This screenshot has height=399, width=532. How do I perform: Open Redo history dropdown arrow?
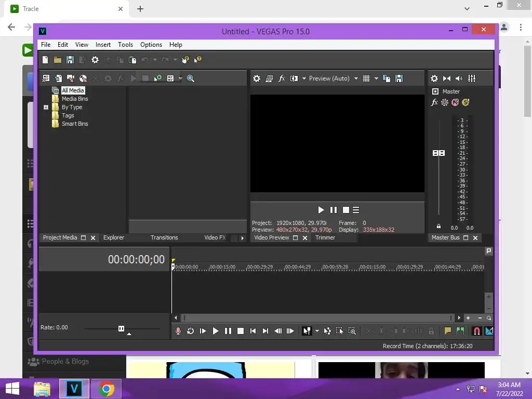(x=175, y=60)
